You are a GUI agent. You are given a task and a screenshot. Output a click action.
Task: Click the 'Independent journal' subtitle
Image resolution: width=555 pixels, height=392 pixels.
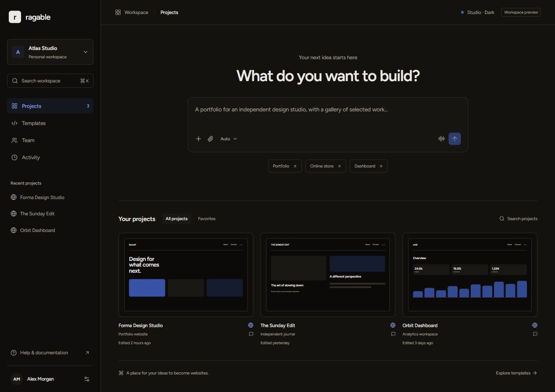coord(278,334)
